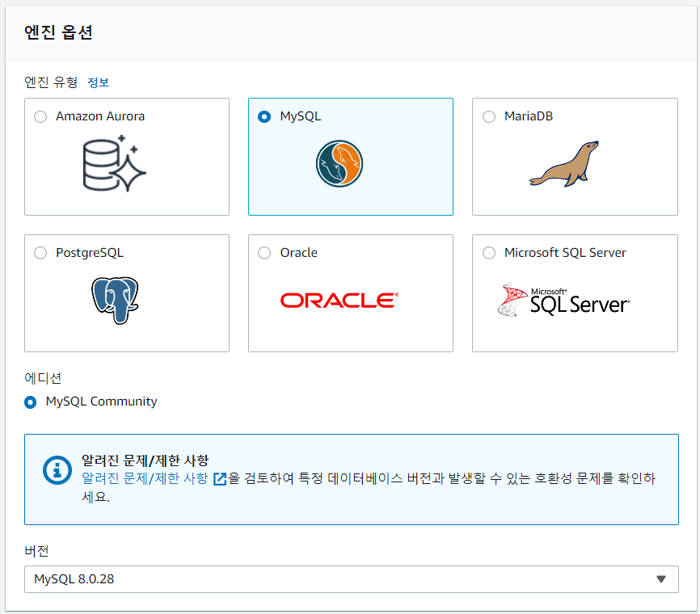
Task: Click the external link icon
Action: coord(220,479)
